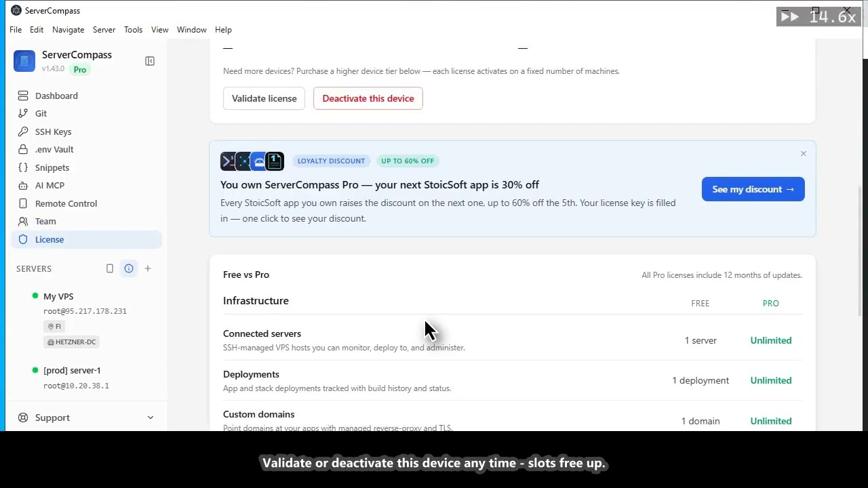Click the Support lifebuoy icon

coord(23,418)
